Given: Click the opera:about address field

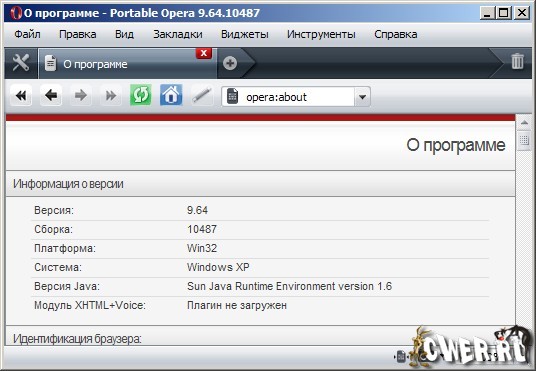Looking at the screenshot, I should point(288,97).
